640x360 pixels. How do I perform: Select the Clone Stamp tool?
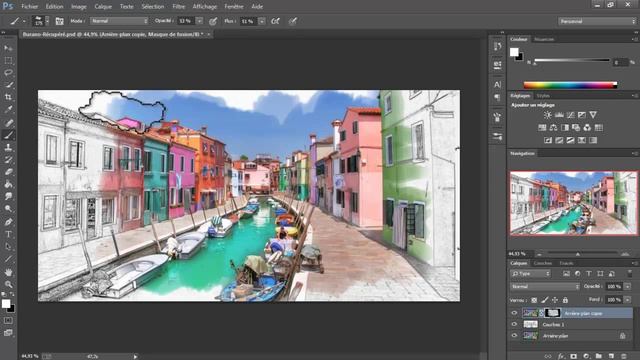pos(8,147)
